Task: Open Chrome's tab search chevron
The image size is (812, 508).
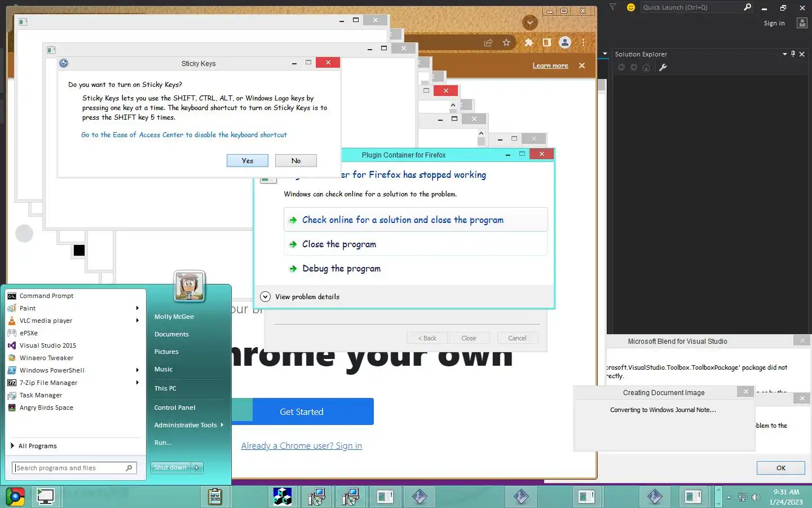Action: click(529, 23)
